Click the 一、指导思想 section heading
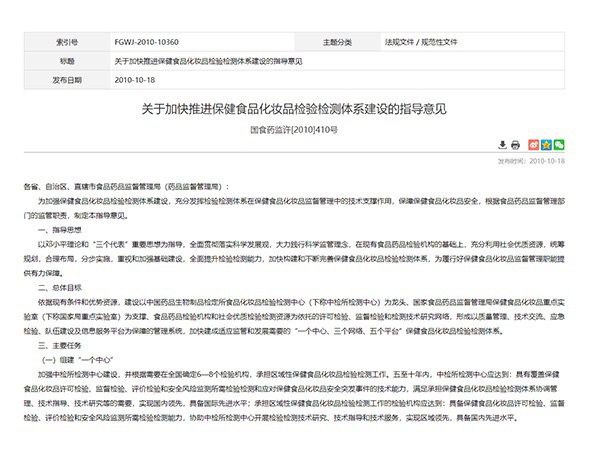Viewport: 600px width, 450px height. pos(58,229)
